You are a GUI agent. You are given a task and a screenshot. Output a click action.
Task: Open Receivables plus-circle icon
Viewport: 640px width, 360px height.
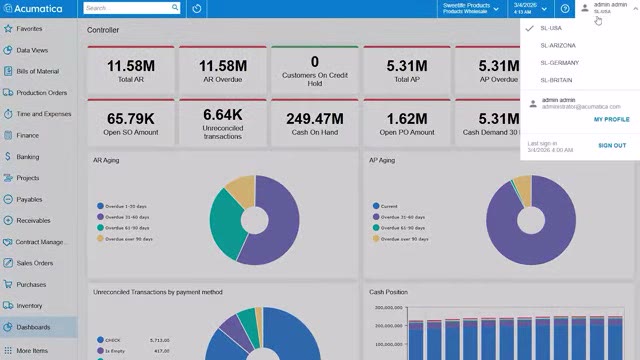tap(8, 220)
